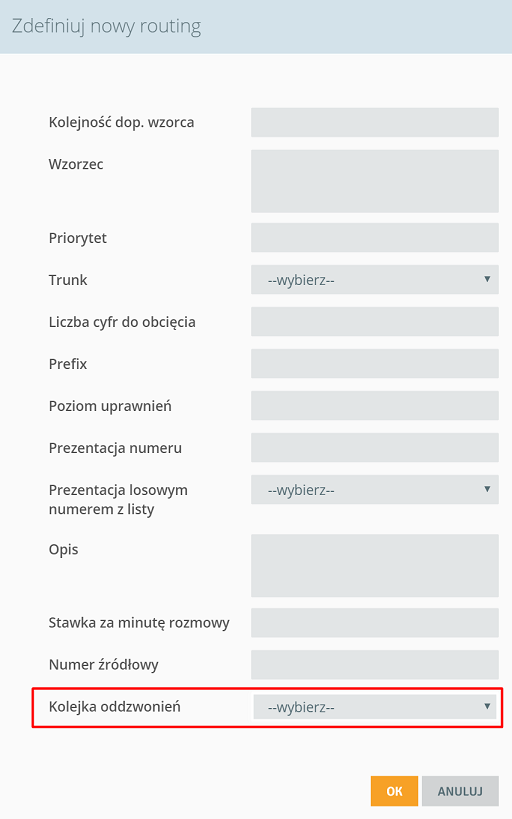The height and width of the screenshot is (819, 512).
Task: Focus the Kolejność dop. wzorca field
Action: (x=375, y=122)
